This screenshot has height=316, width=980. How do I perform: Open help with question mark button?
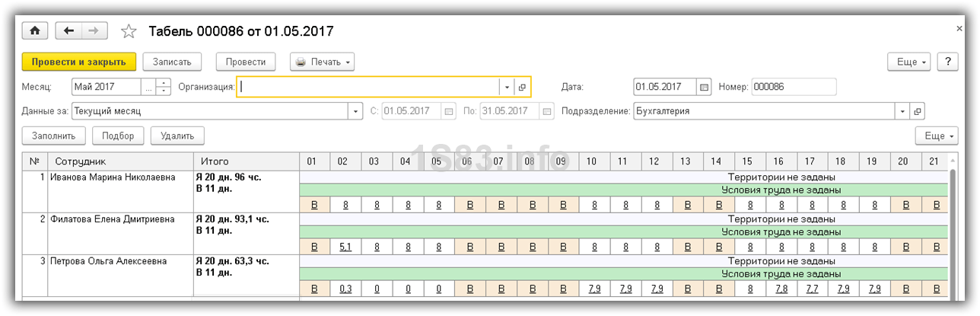point(947,62)
